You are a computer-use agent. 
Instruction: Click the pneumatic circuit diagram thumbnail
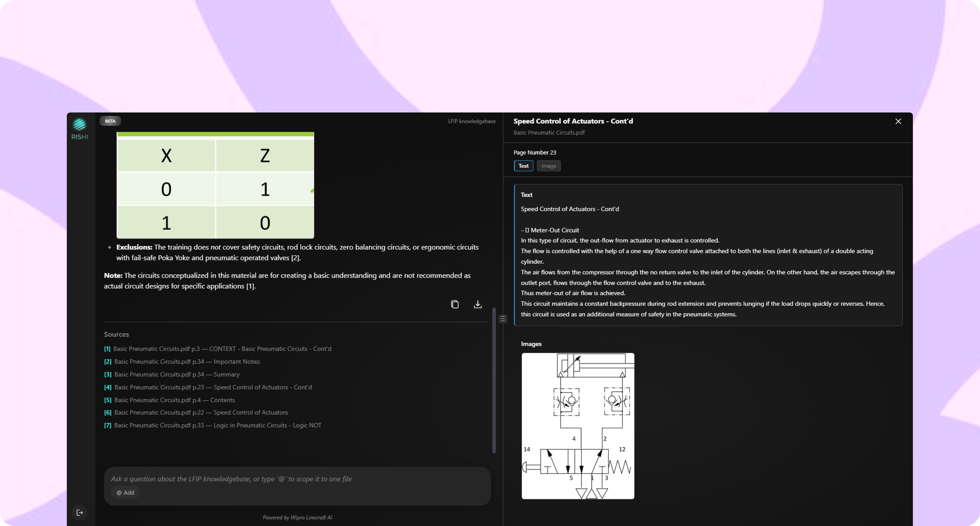pyautogui.click(x=578, y=426)
